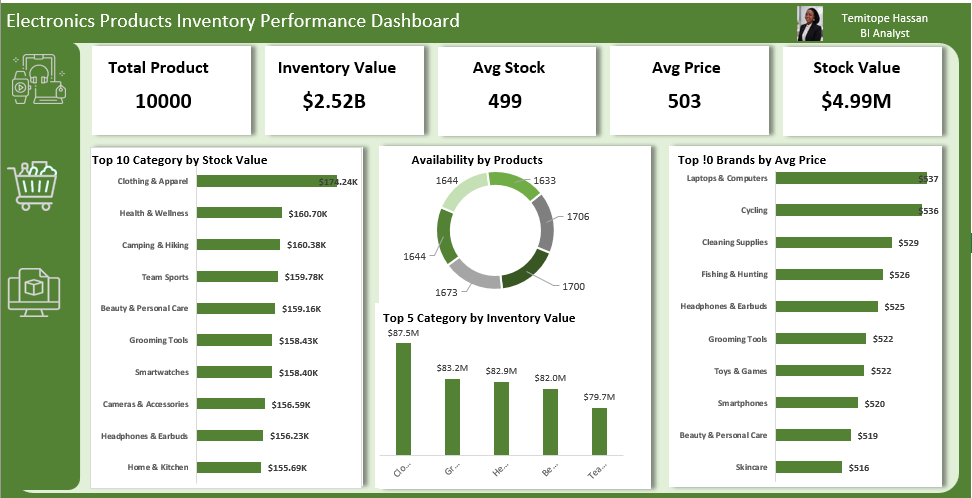972x498 pixels.
Task: Click the Clothing & Apparel stock bar
Action: click(x=267, y=180)
